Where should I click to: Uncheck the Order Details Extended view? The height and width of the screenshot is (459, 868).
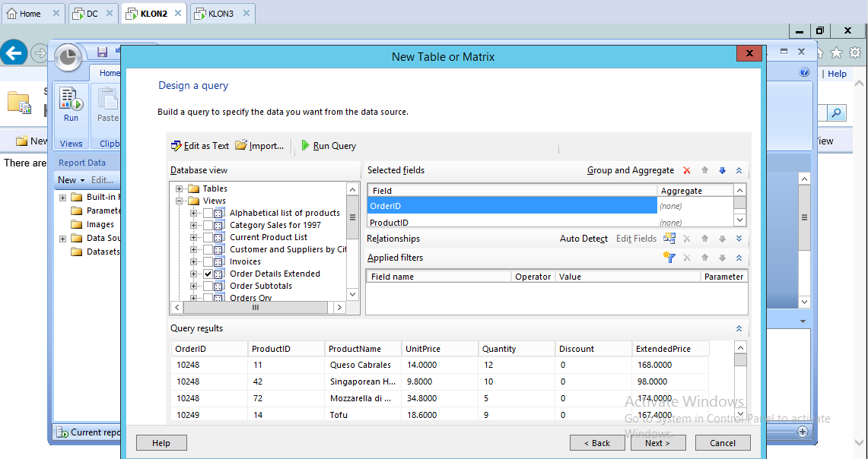pos(208,274)
